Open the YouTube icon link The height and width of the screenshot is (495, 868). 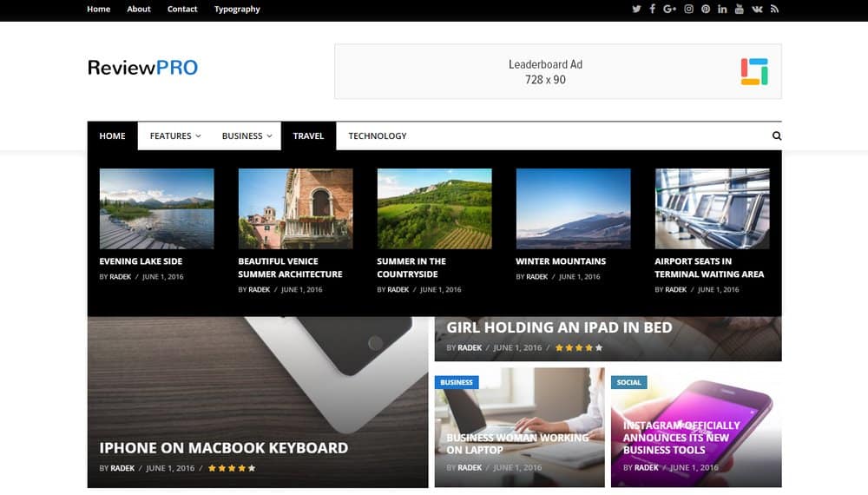740,9
